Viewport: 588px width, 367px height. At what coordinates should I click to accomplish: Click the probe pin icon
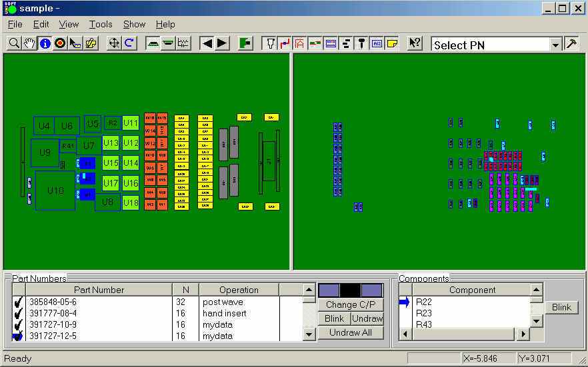pyautogui.click(x=269, y=43)
